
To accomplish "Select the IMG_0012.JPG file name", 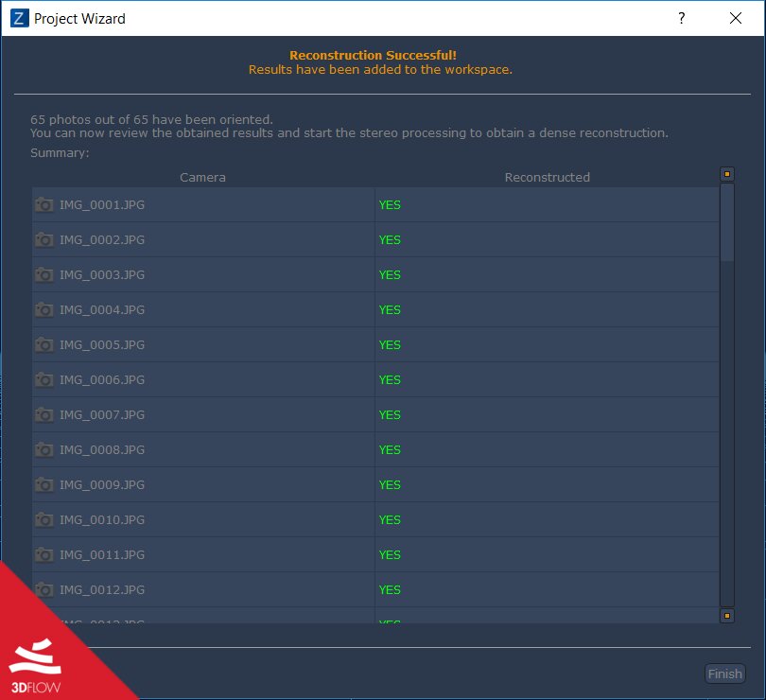I will click(102, 590).
